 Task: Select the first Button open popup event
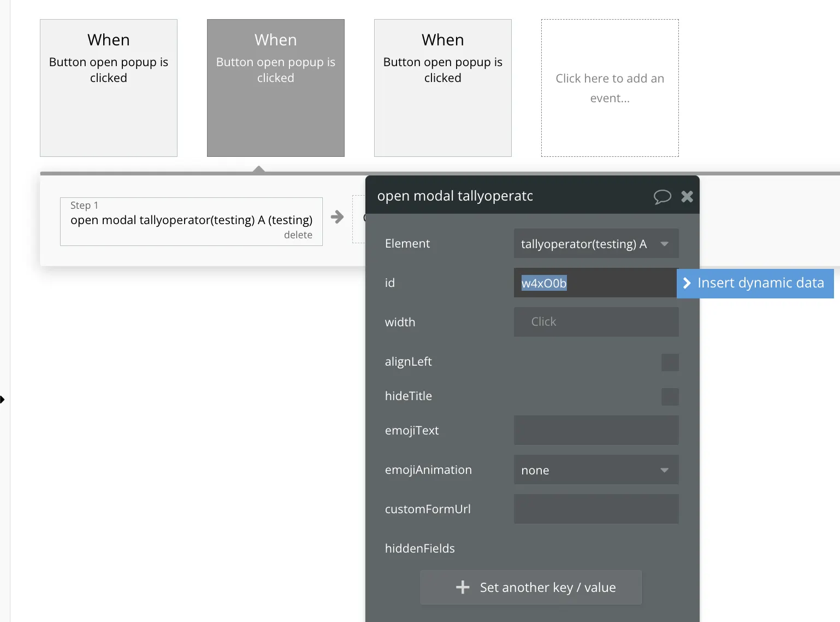[109, 88]
